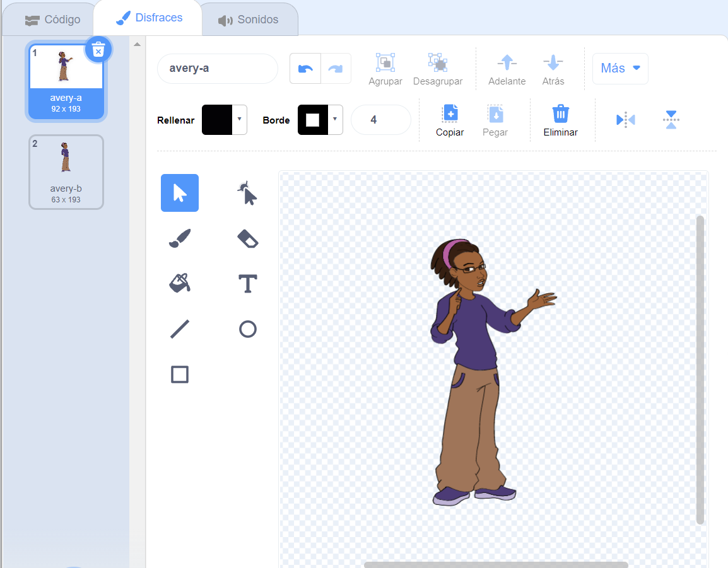This screenshot has width=728, height=568.
Task: Bring selection forward with Adelante
Action: [507, 69]
